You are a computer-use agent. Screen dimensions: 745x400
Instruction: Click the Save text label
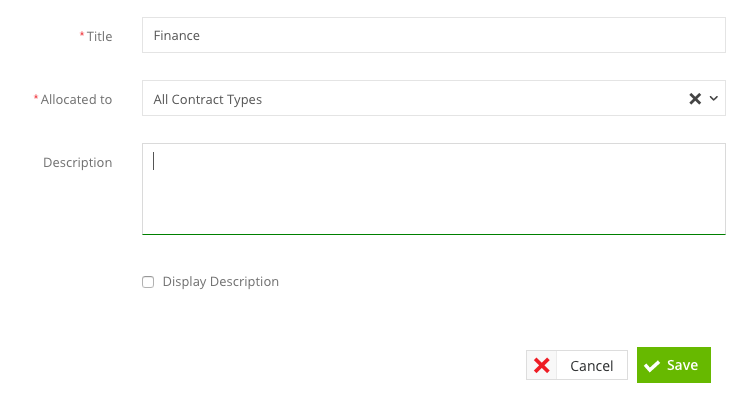pyautogui.click(x=682, y=365)
